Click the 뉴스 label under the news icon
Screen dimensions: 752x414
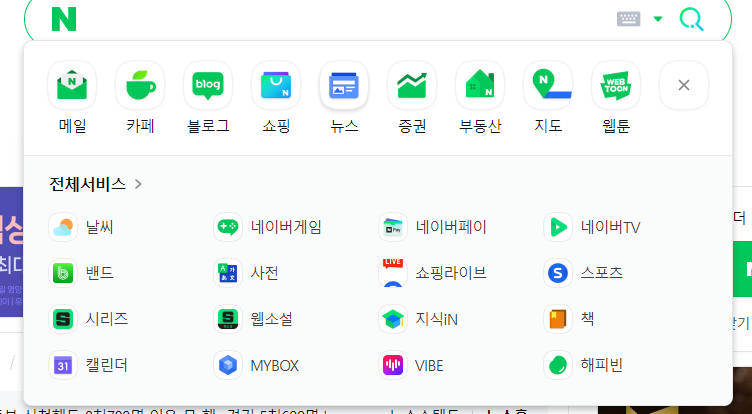[344, 126]
